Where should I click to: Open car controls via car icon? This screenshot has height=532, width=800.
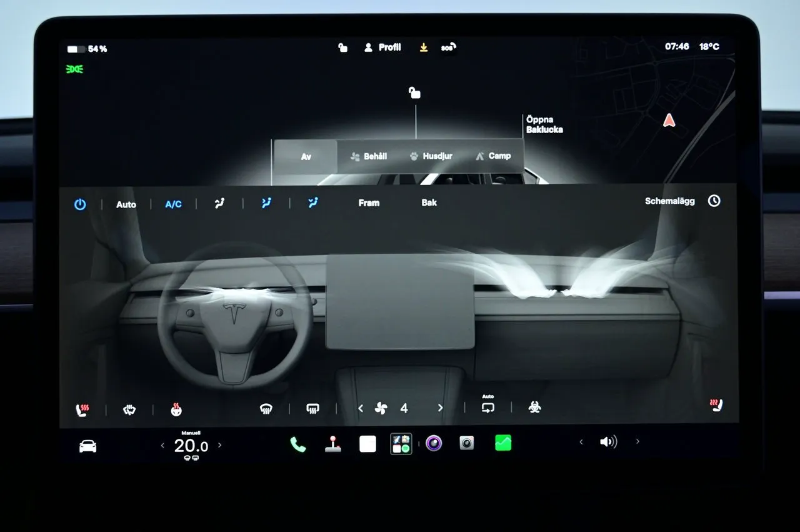pyautogui.click(x=87, y=446)
